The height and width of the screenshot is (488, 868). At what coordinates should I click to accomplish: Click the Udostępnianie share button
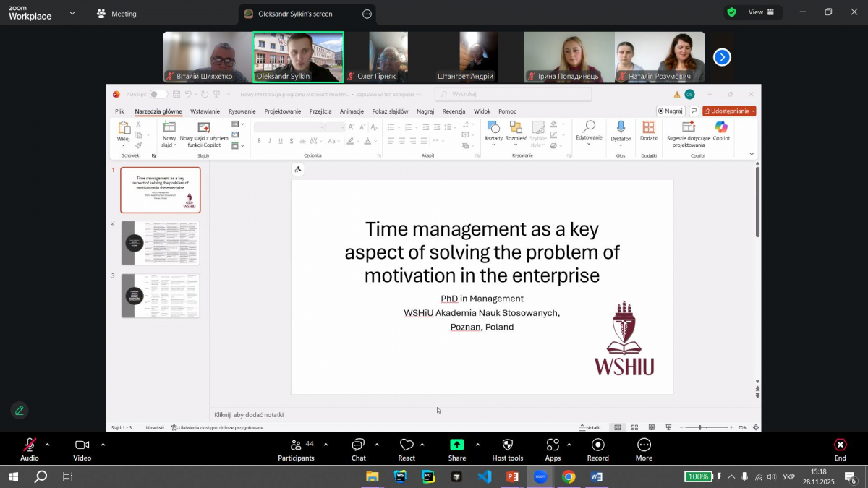tap(728, 111)
